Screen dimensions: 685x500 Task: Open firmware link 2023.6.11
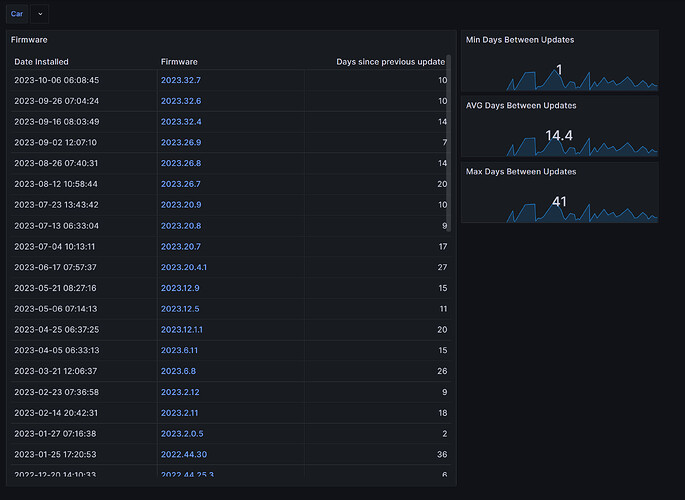click(179, 350)
